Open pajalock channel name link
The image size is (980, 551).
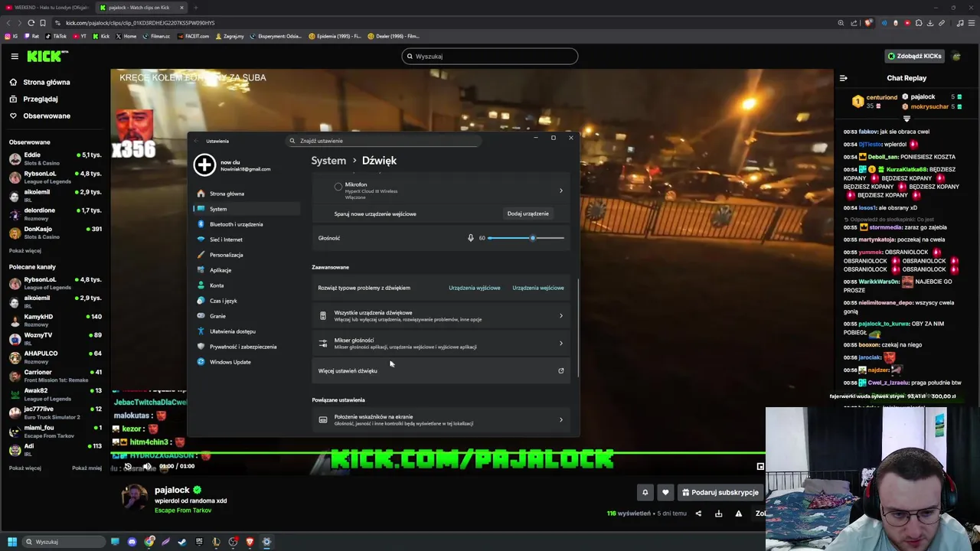point(171,490)
